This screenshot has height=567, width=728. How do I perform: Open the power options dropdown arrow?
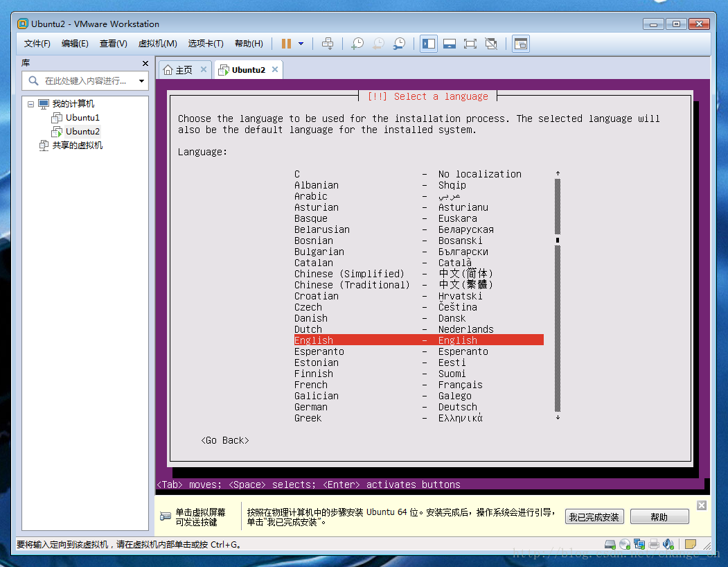tap(301, 44)
